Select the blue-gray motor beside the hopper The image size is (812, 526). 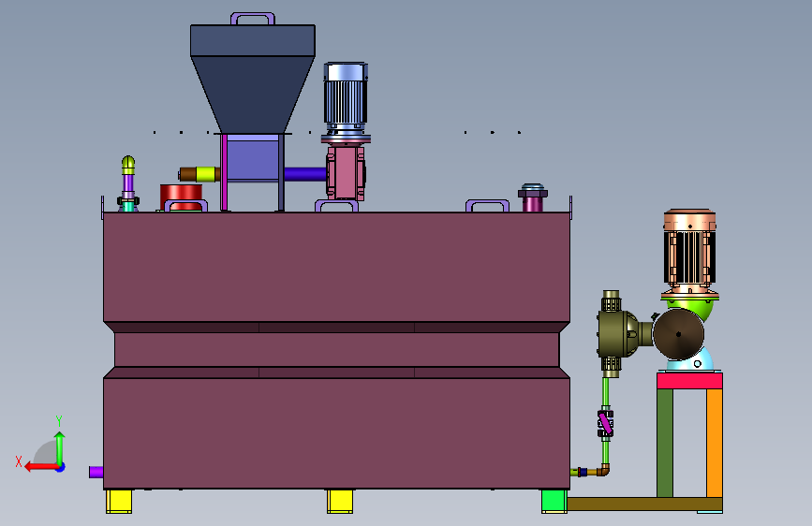click(x=346, y=98)
